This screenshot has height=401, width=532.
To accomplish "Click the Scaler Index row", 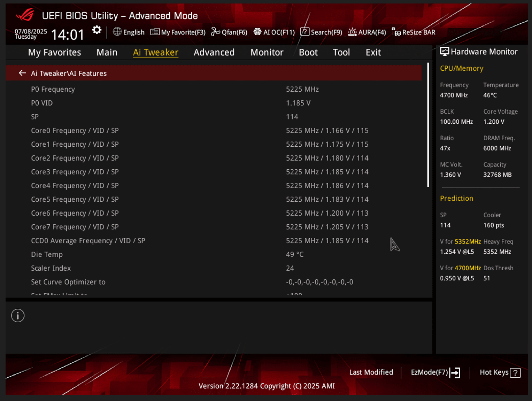I will (214, 268).
